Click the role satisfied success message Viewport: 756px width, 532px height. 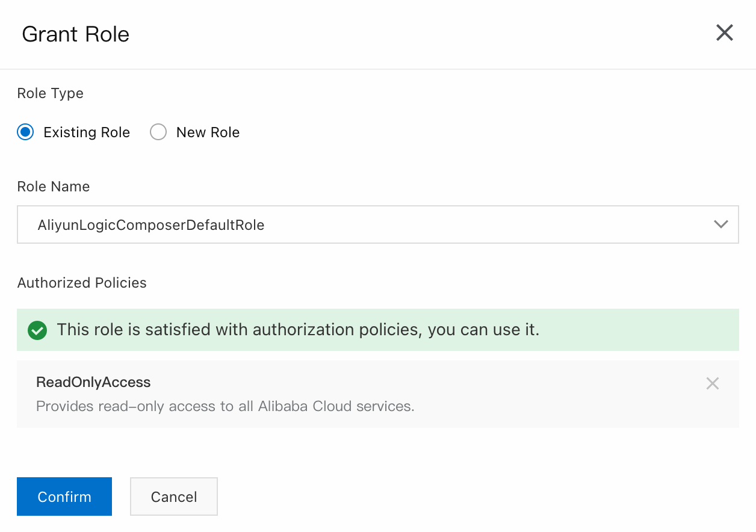[x=298, y=330]
